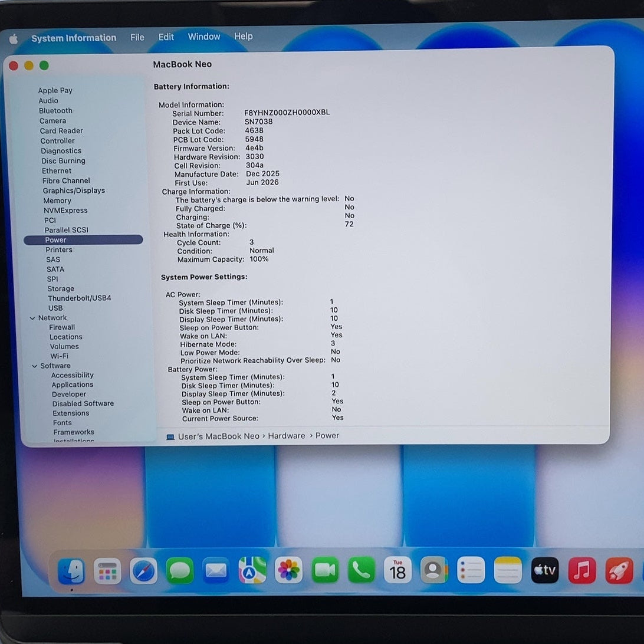Select Wi-Fi under Network
644x644 pixels.
pos(59,356)
